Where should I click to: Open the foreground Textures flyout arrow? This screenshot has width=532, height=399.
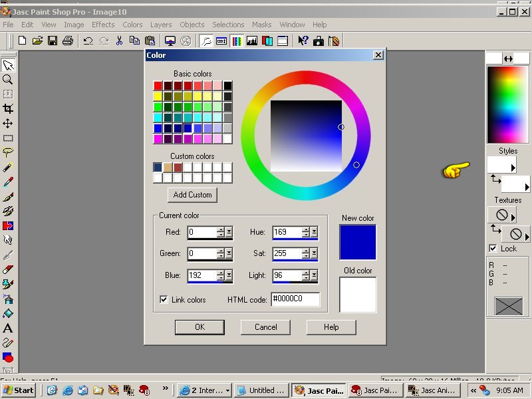coord(513,218)
